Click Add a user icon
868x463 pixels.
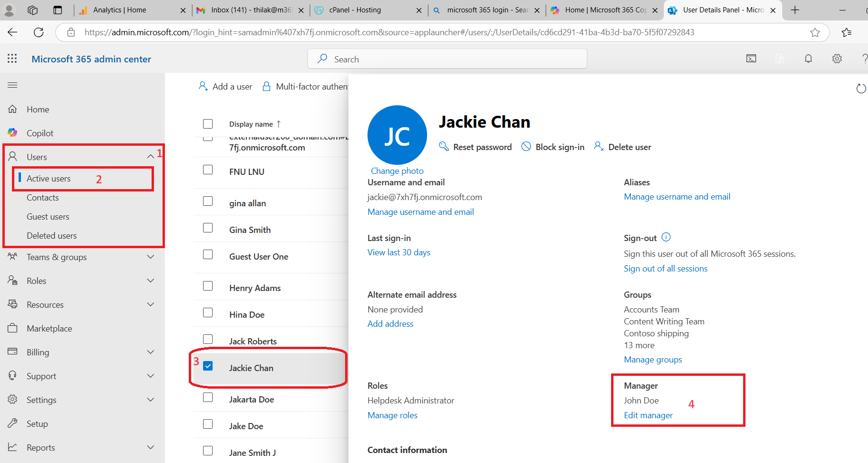tap(203, 86)
